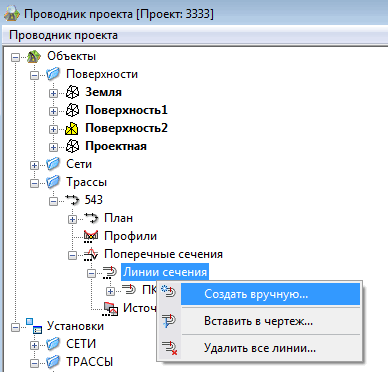Choose Создать вручную... from context menu
The image size is (388, 372).
click(x=260, y=294)
